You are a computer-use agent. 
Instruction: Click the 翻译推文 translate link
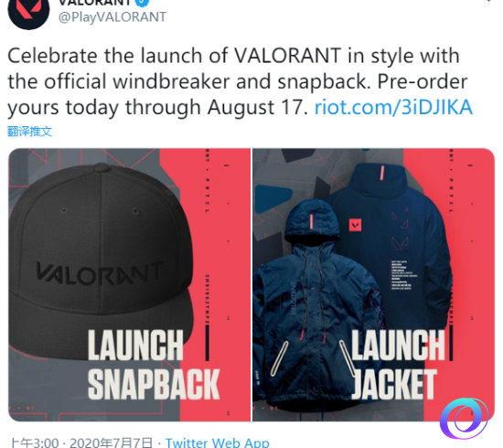pyautogui.click(x=29, y=131)
